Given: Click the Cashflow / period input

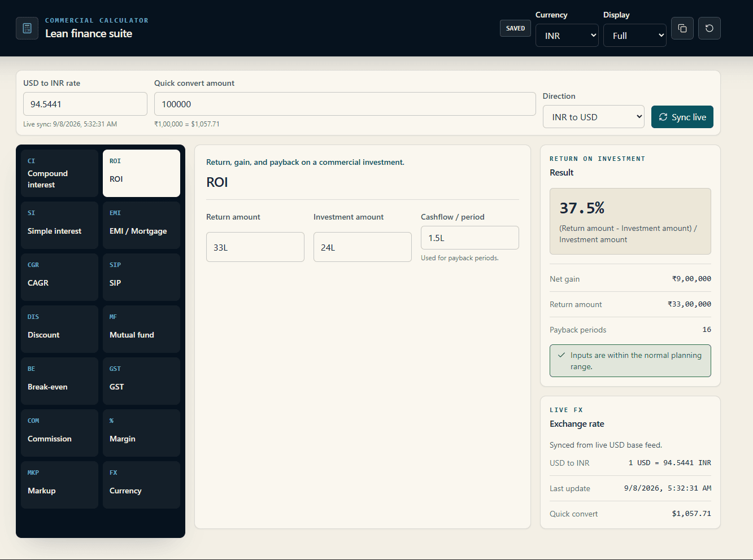Looking at the screenshot, I should pyautogui.click(x=470, y=238).
